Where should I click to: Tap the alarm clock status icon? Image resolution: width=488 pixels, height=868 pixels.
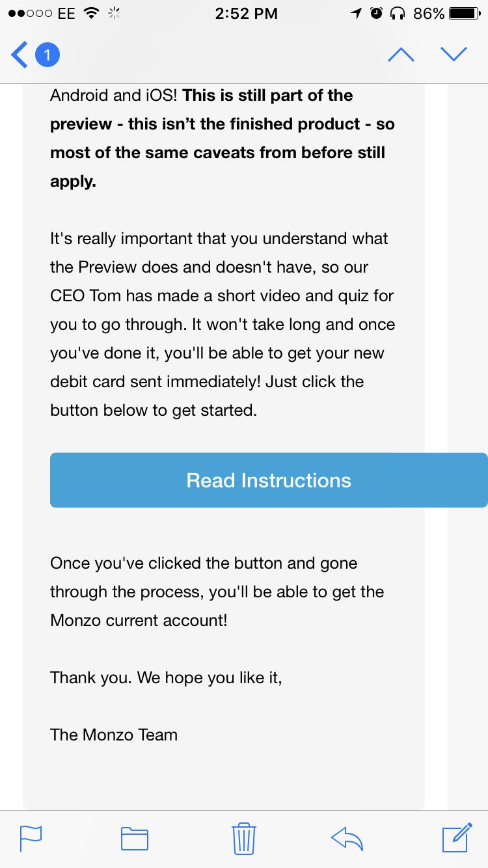(x=376, y=13)
